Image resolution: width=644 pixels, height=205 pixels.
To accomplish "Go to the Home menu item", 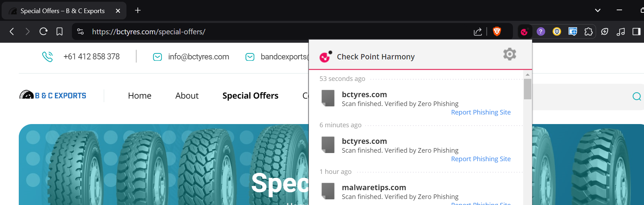I will click(x=140, y=96).
